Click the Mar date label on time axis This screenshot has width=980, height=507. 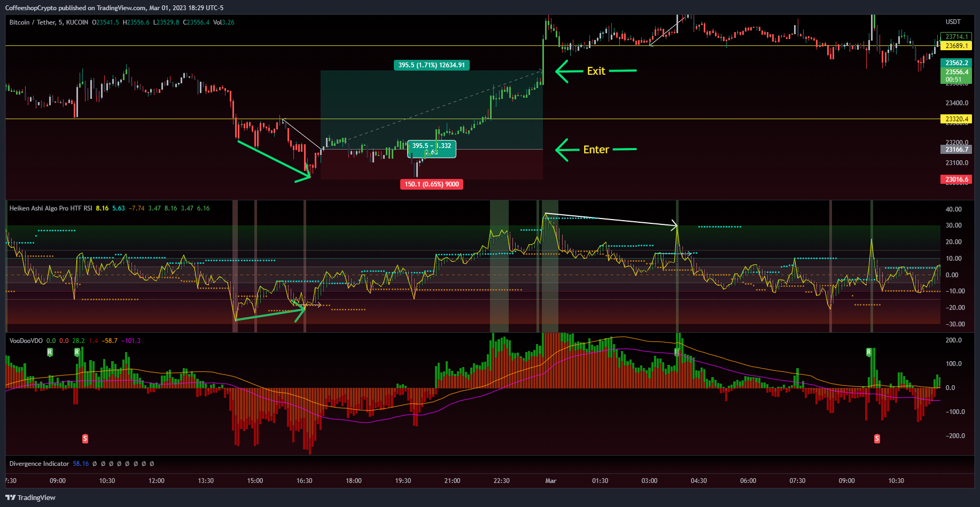[551, 481]
